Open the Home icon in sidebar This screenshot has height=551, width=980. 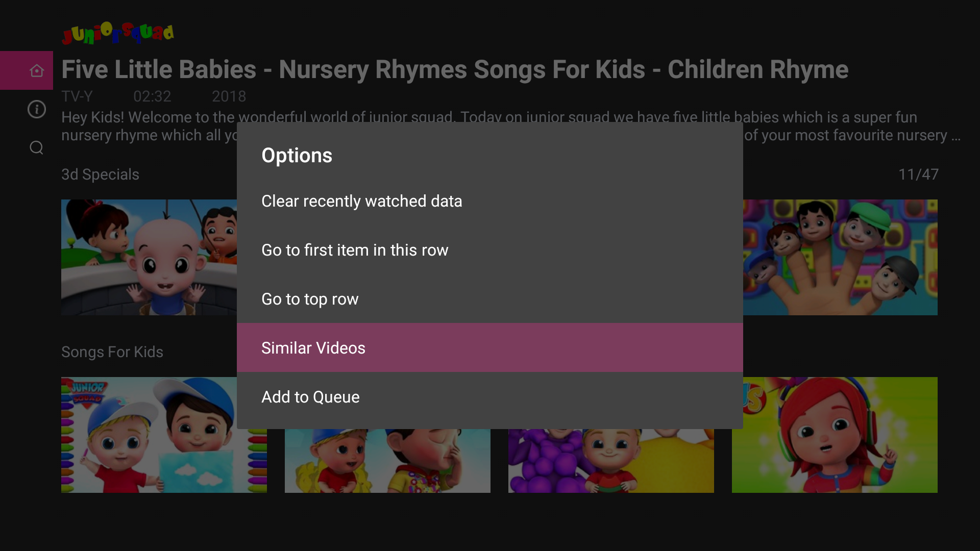click(36, 70)
